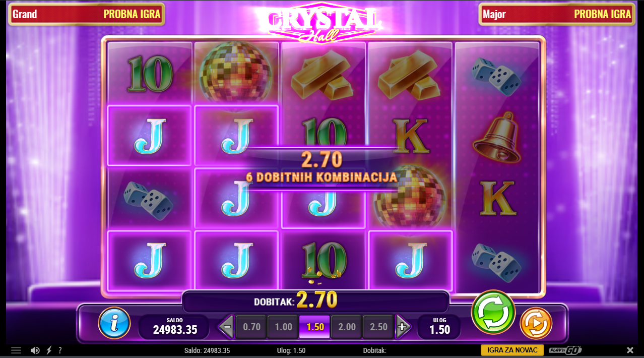The image size is (644, 358).
Task: Increase bet with plus arrow
Action: click(403, 327)
